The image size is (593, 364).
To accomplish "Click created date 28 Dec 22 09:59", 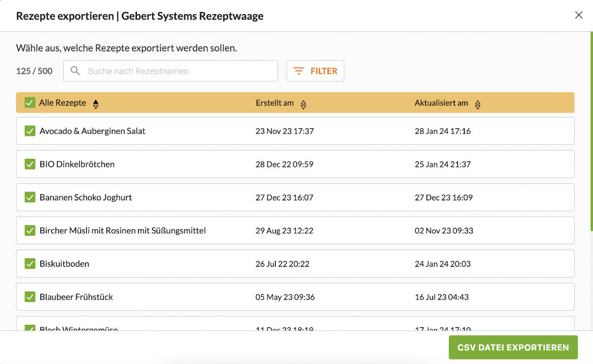I will pyautogui.click(x=285, y=164).
